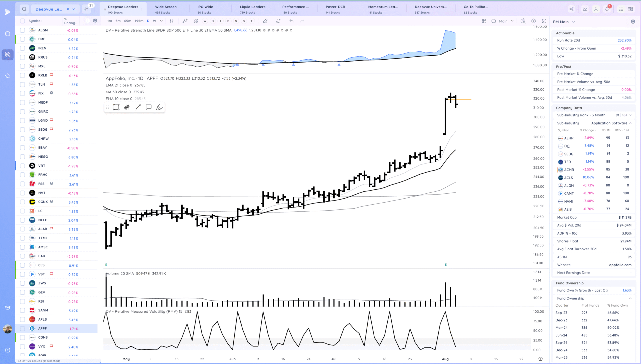Close the Deepvue Le... list chip

click(x=68, y=9)
